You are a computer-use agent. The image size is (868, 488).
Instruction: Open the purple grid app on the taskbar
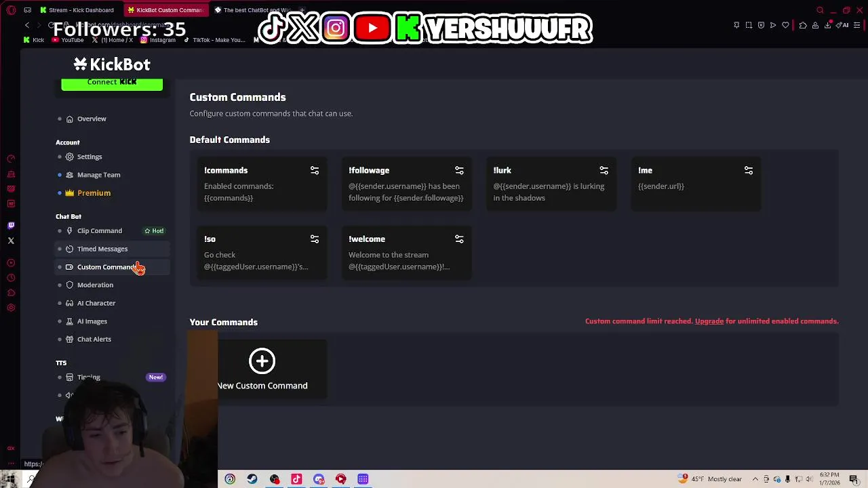coord(363,479)
